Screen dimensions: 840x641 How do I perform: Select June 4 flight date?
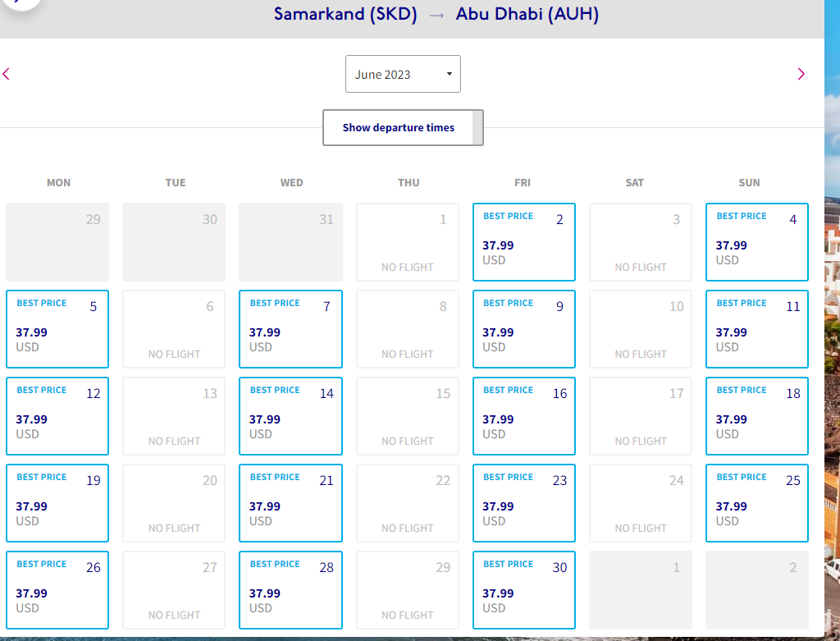pyautogui.click(x=756, y=242)
